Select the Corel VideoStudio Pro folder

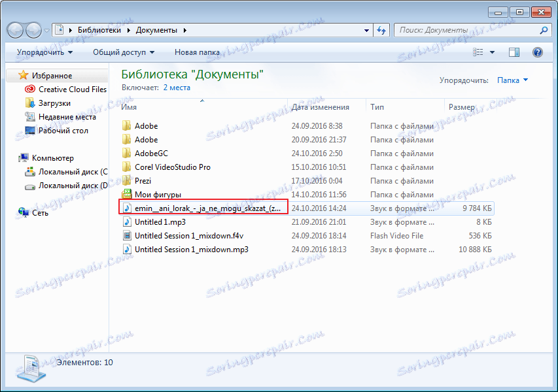(x=172, y=167)
